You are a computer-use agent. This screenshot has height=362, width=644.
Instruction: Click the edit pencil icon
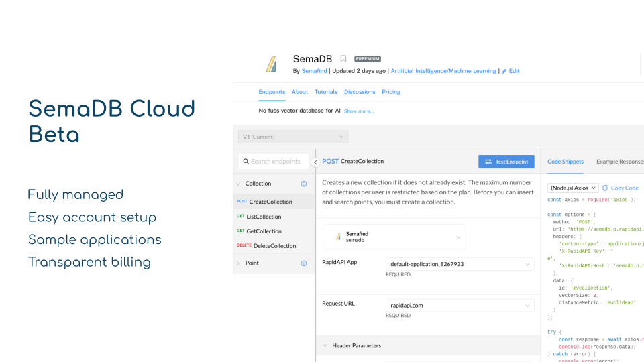pos(504,72)
